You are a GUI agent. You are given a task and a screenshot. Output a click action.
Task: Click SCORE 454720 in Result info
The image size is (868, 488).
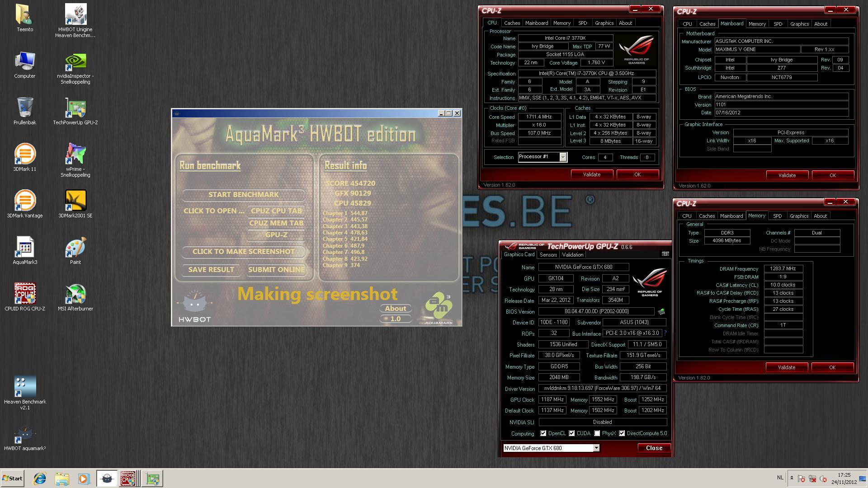coord(350,183)
